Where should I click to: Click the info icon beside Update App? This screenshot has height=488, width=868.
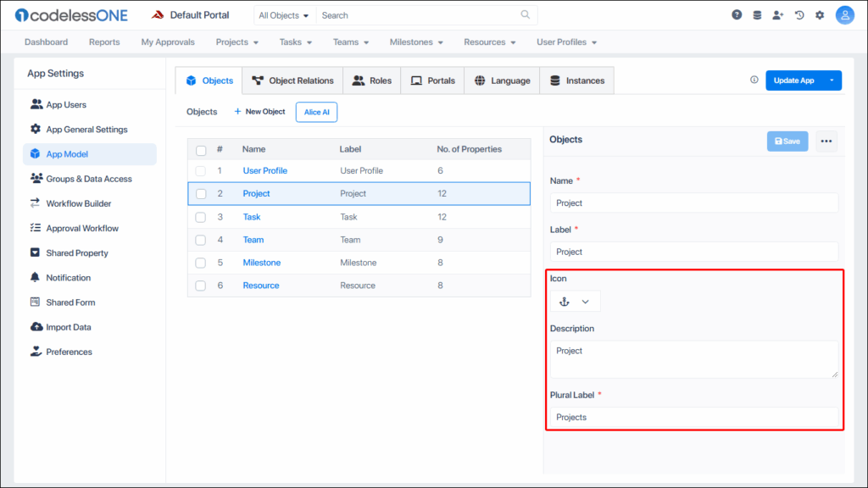[754, 80]
